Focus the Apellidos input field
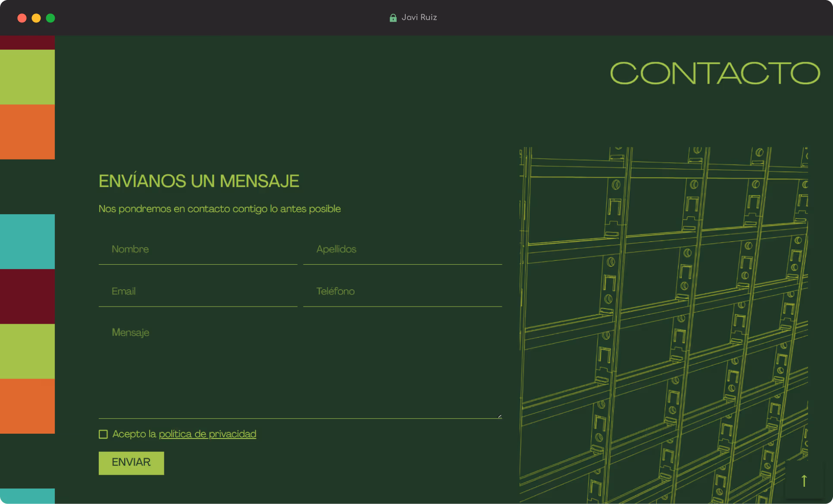Viewport: 833px width, 504px height. tap(403, 250)
